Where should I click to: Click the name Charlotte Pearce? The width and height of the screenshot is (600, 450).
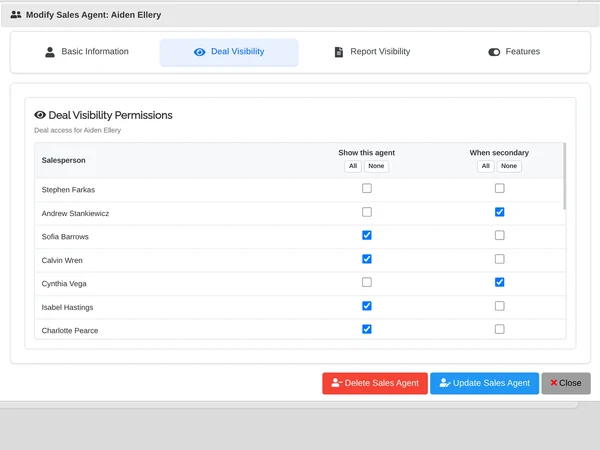tap(70, 331)
